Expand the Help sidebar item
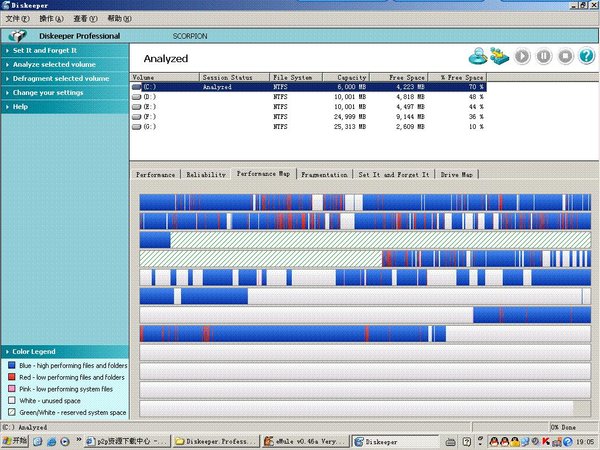Image resolution: width=600 pixels, height=450 pixels. [65, 107]
